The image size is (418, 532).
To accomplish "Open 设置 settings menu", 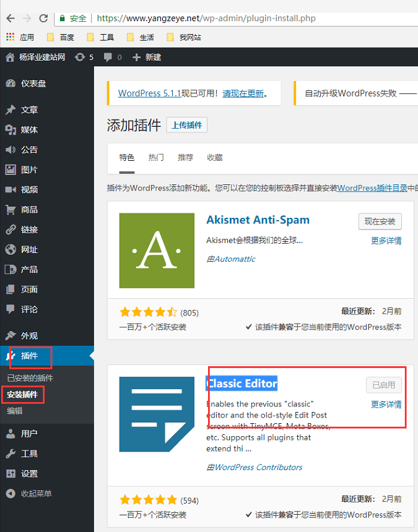I will coord(47,474).
